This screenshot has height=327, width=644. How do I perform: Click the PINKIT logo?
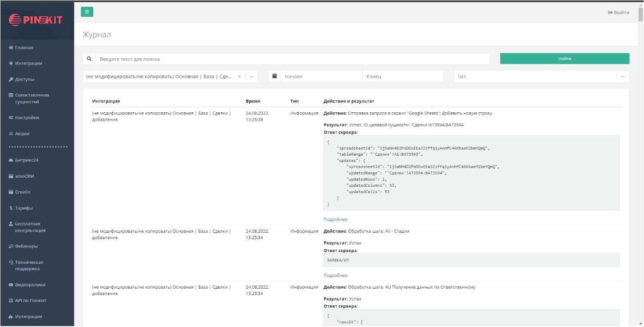coord(36,20)
